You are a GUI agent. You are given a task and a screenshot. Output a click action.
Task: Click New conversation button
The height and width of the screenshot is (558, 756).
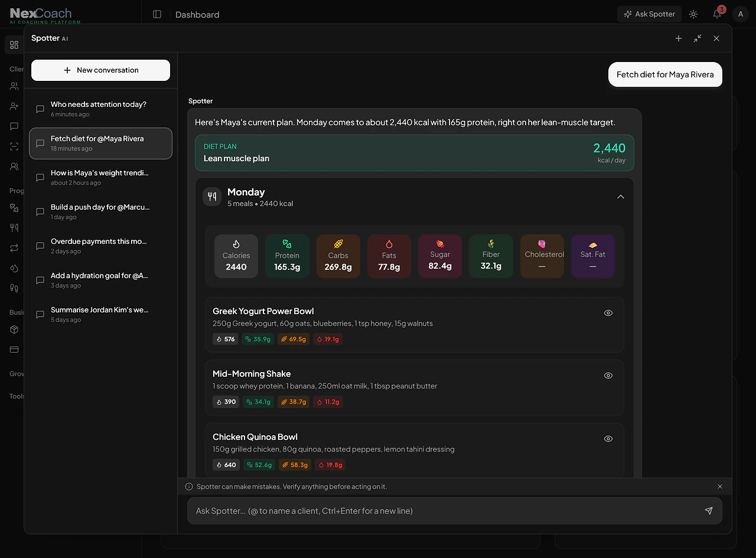click(x=100, y=70)
